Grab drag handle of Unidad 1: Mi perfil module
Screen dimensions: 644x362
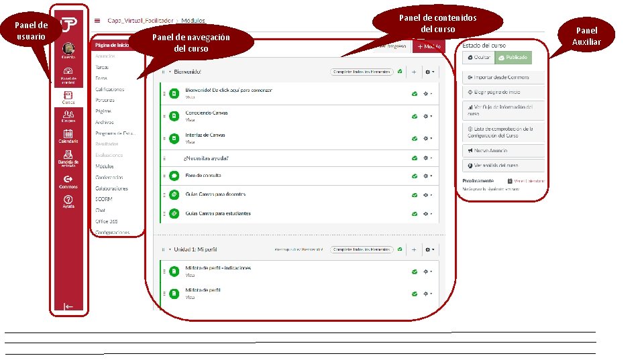pyautogui.click(x=163, y=249)
